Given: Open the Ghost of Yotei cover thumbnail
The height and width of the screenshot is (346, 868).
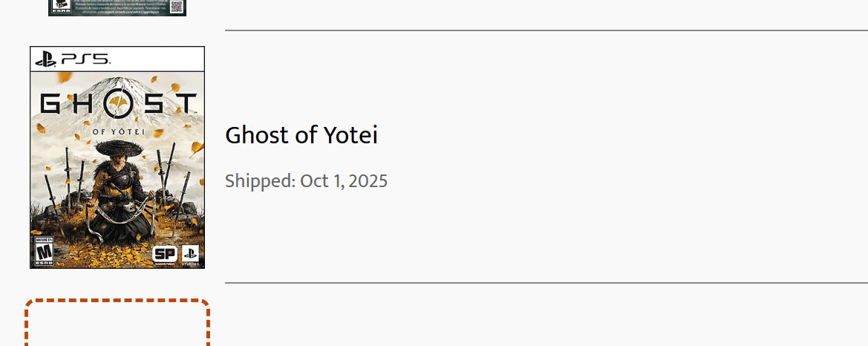Looking at the screenshot, I should pos(117,157).
